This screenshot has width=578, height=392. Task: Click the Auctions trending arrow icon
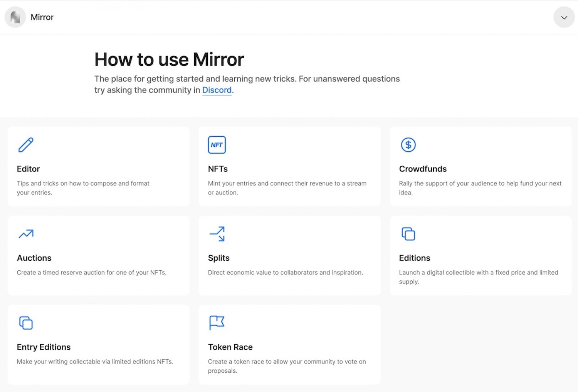click(26, 234)
